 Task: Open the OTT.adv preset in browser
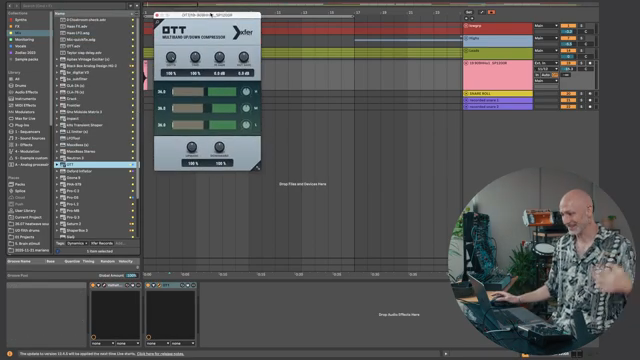click(73, 46)
